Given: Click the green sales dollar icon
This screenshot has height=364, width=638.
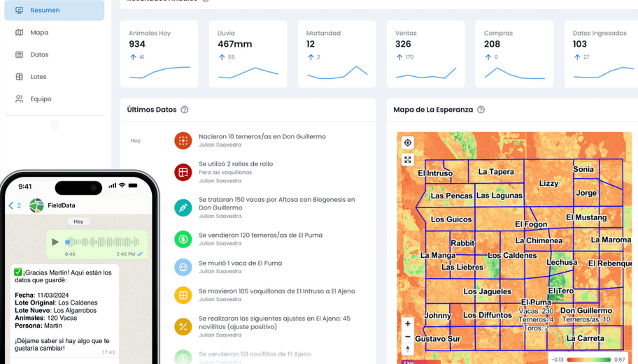Looking at the screenshot, I should click(183, 239).
